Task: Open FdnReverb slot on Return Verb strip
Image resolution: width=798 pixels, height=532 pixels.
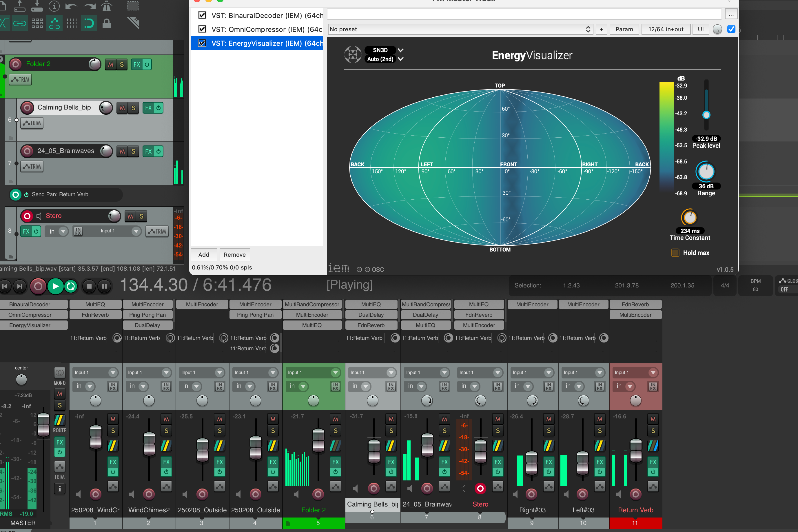Action: [635, 304]
